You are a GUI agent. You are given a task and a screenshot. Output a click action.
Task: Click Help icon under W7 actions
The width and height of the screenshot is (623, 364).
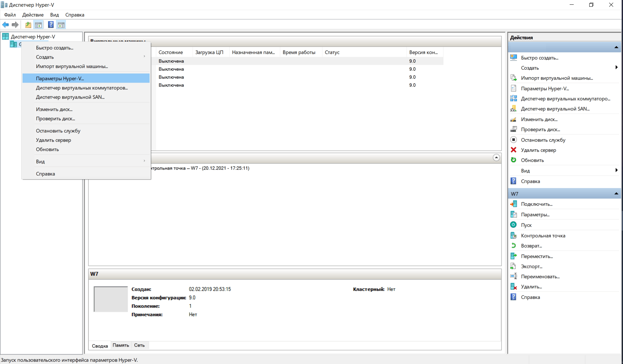[x=514, y=297]
